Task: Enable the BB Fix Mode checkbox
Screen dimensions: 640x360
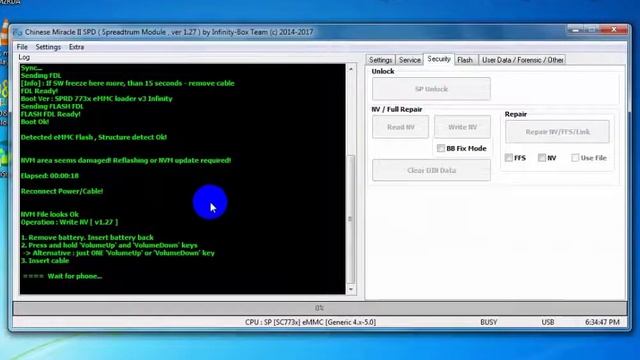Action: click(x=441, y=148)
